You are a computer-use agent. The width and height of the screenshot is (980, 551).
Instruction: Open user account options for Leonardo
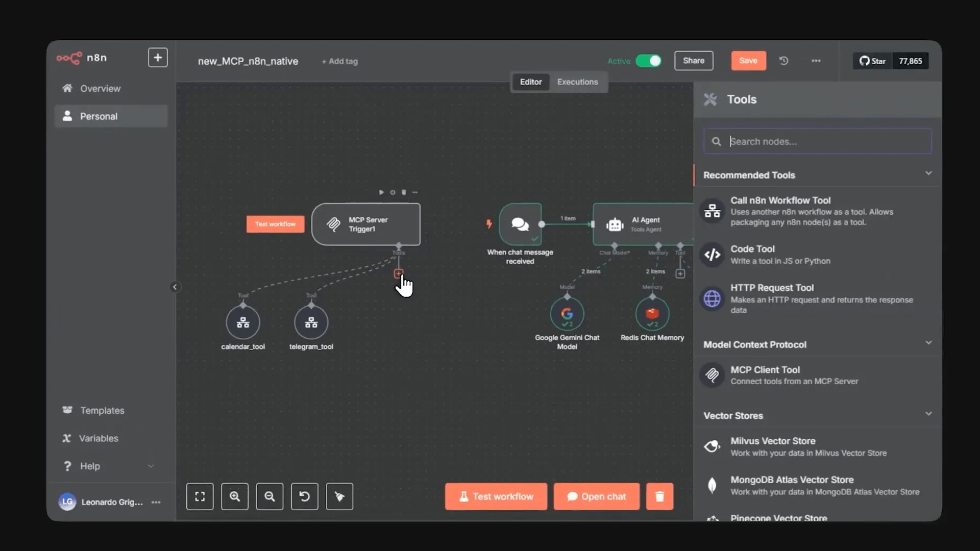pos(156,502)
